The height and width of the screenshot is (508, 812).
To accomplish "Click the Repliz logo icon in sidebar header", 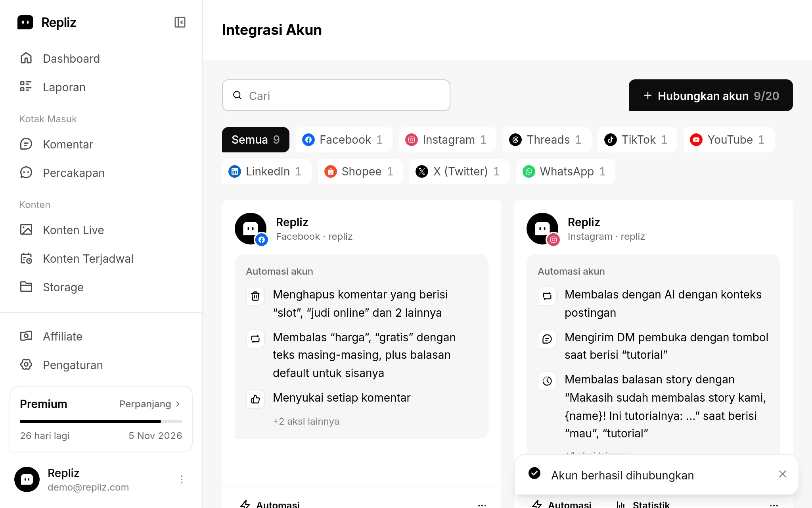I will click(25, 22).
